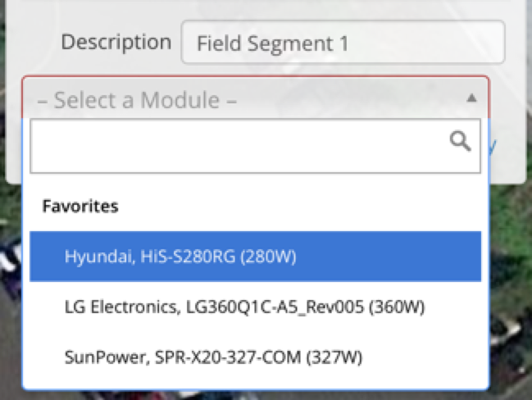Image resolution: width=532 pixels, height=400 pixels.
Task: Click the partially hidden blue link beside search
Action: tap(493, 147)
